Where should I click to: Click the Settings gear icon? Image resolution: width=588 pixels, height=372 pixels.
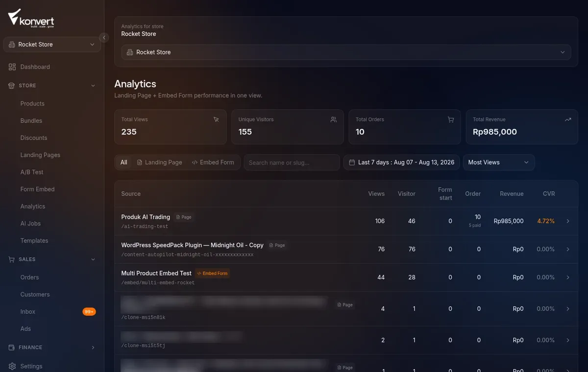click(12, 366)
